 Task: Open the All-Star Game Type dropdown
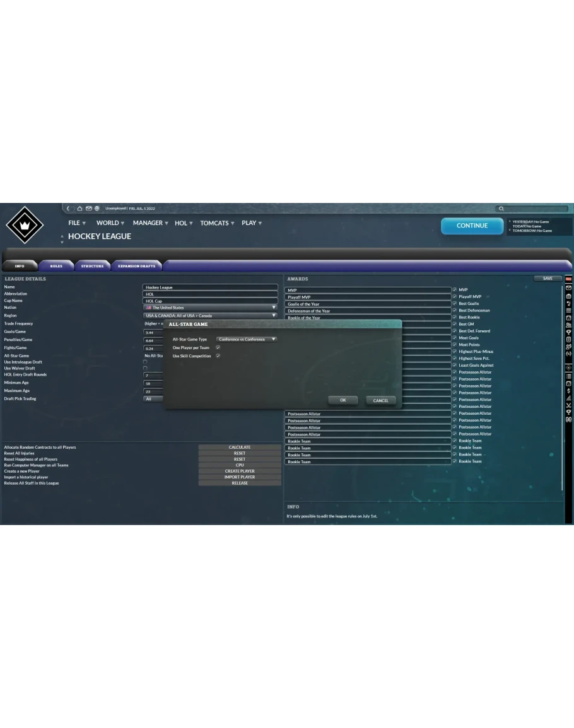[x=247, y=339]
